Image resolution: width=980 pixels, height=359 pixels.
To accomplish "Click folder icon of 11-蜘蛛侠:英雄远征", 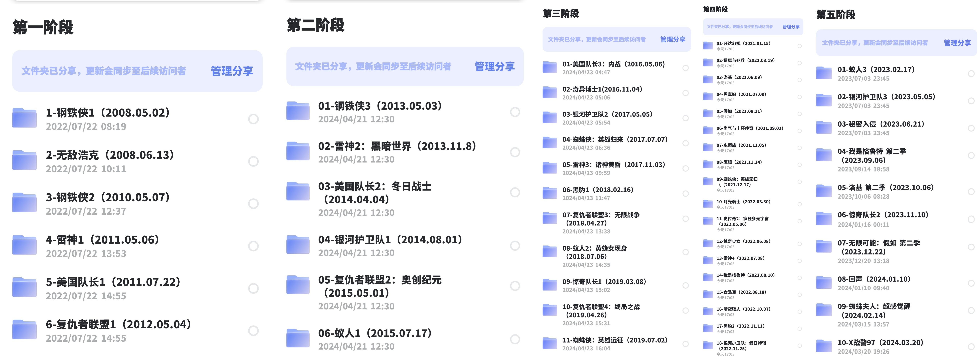I will [550, 343].
